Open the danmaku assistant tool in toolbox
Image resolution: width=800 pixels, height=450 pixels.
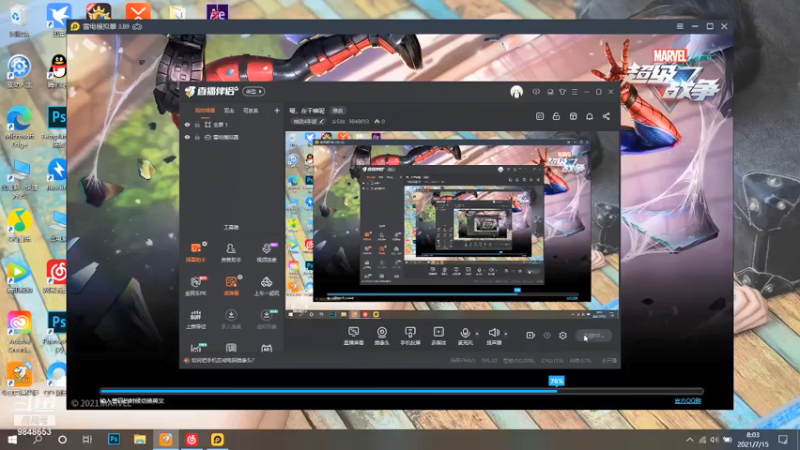pos(195,252)
